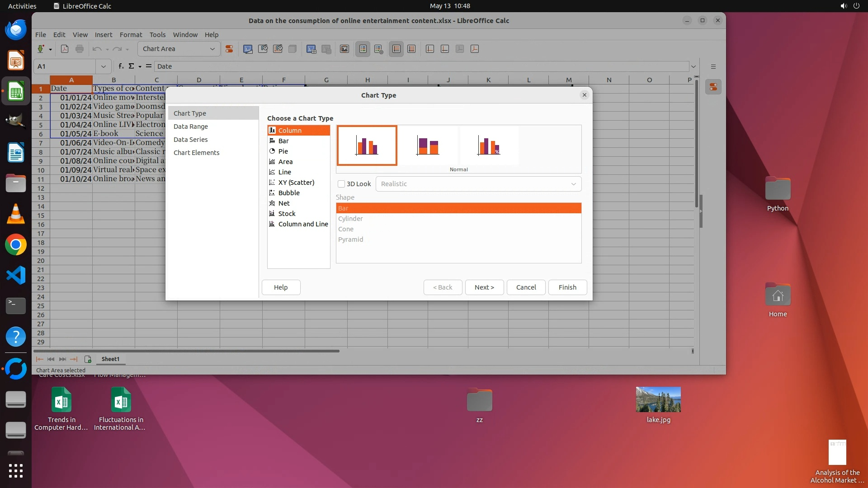The width and height of the screenshot is (868, 488).
Task: Choose the Line chart type
Action: (x=284, y=172)
